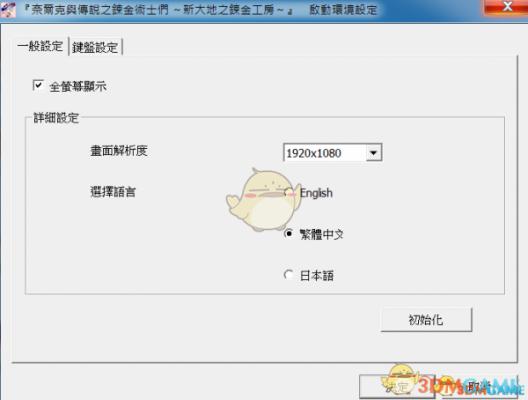Click the 1920x1080 resolution combo box
The height and width of the screenshot is (400, 528).
pos(332,153)
